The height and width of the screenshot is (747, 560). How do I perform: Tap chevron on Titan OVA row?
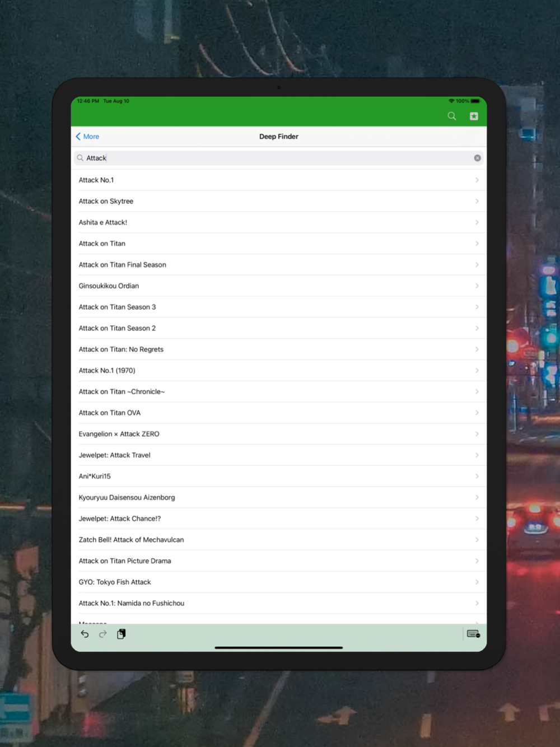point(477,413)
